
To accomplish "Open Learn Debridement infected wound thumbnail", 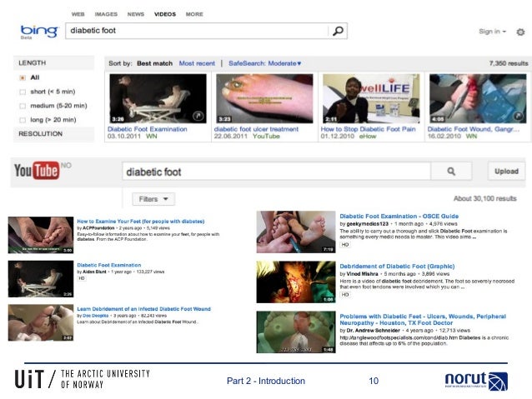I will point(41,322).
